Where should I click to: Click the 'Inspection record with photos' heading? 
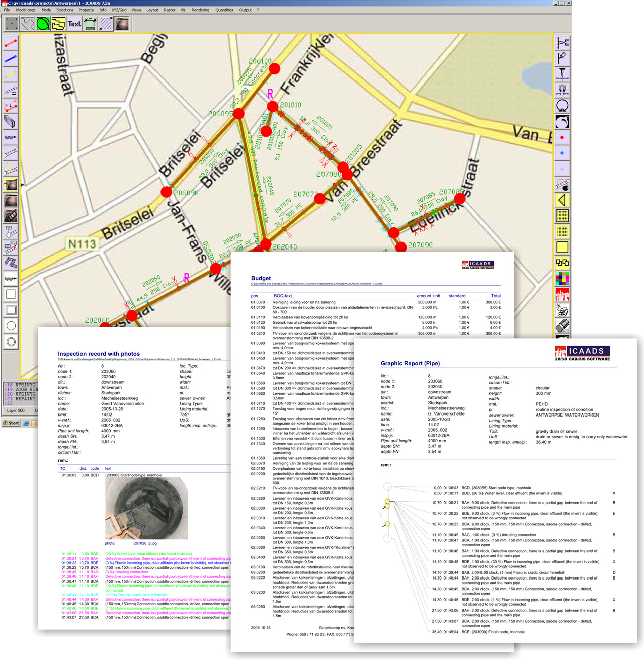(99, 354)
